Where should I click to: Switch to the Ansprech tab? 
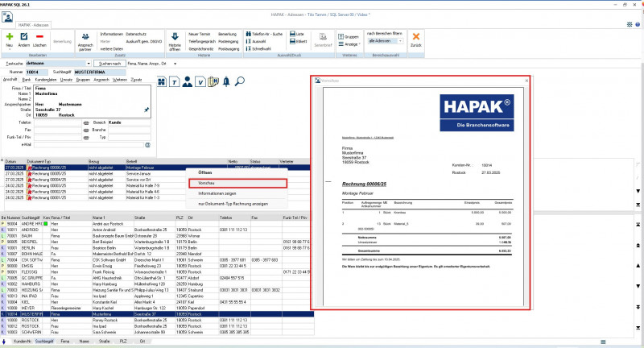click(x=101, y=80)
